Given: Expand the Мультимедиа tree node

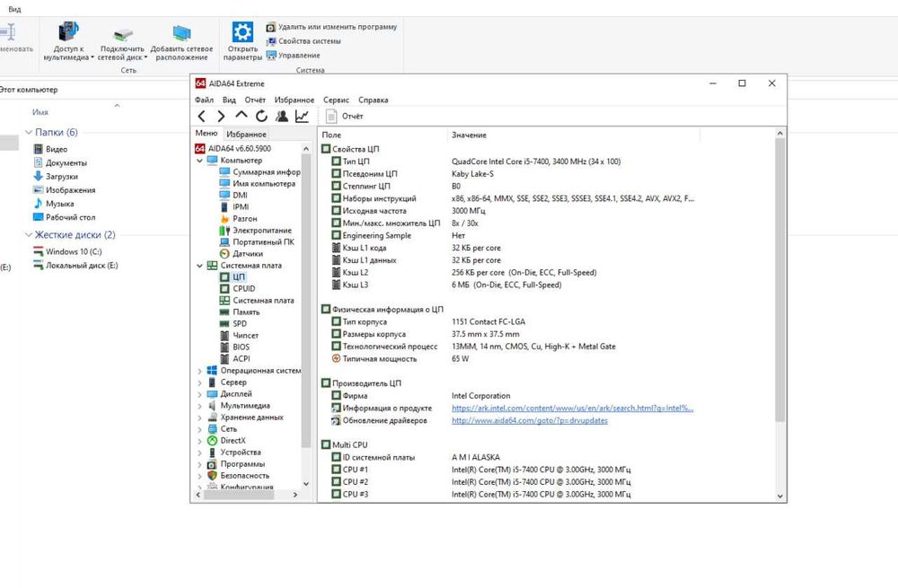Looking at the screenshot, I should (199, 406).
